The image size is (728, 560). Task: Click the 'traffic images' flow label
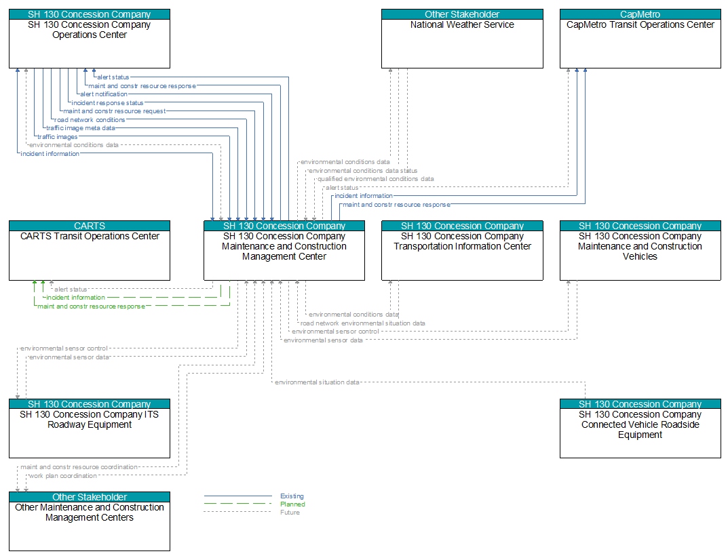tap(58, 137)
